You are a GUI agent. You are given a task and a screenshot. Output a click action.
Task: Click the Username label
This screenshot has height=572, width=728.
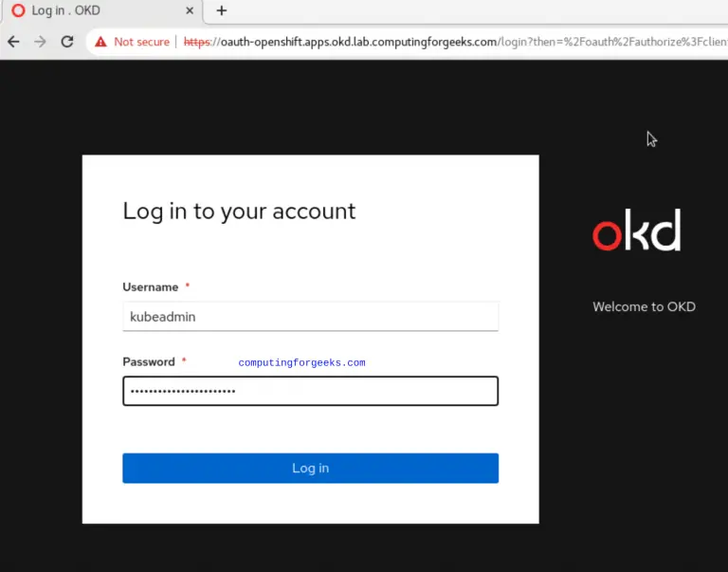tap(150, 286)
